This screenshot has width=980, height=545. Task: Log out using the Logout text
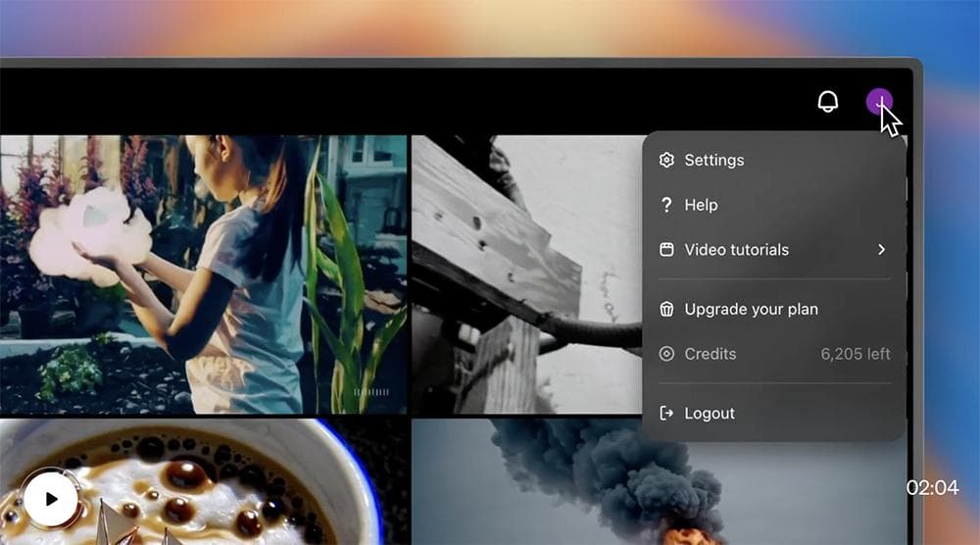tap(710, 414)
